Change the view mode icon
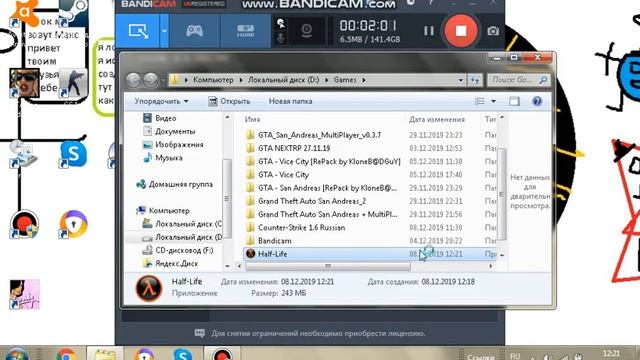Viewport: 640px width, 360px height. pyautogui.click(x=480, y=101)
